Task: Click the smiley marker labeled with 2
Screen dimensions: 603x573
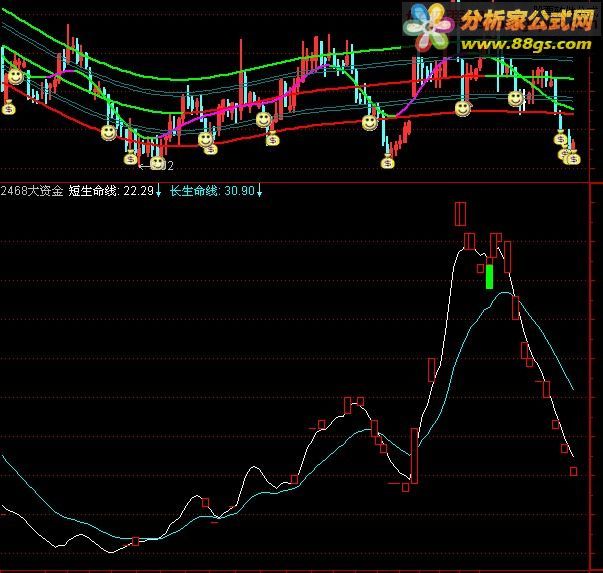Action: 157,163
